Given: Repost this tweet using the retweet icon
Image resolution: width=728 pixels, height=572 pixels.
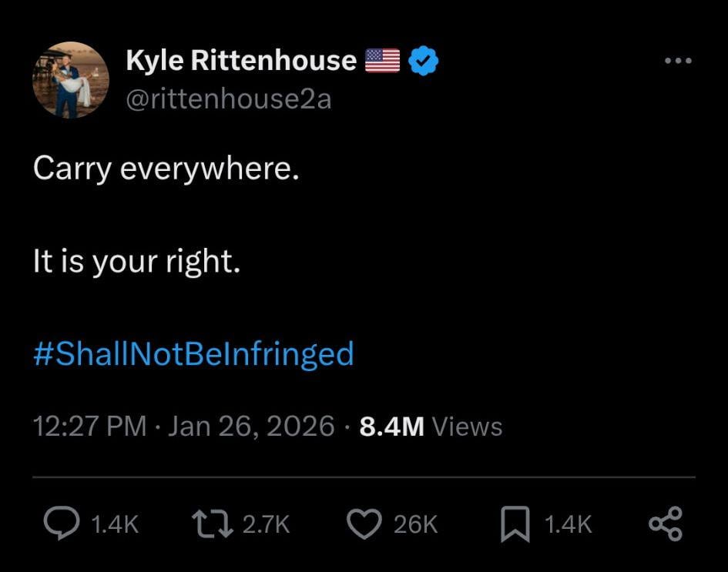Looking at the screenshot, I should click(x=214, y=523).
